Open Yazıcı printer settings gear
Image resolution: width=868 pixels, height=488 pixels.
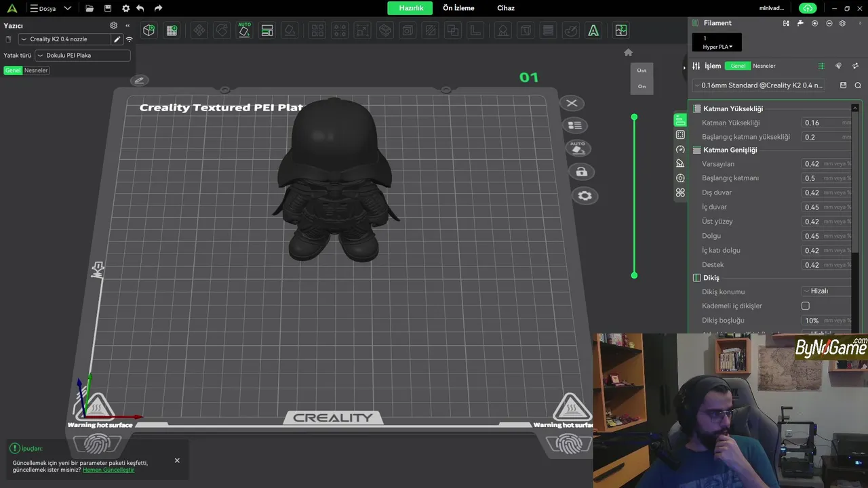pyautogui.click(x=114, y=26)
